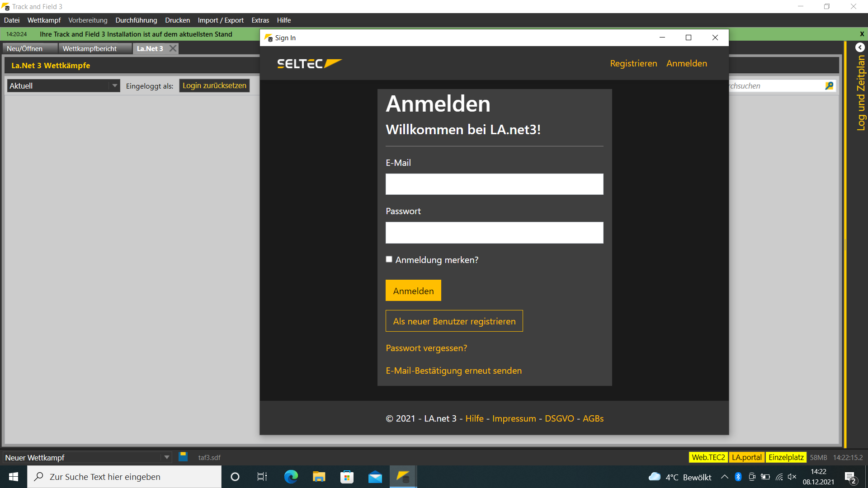Open the Wettkampf menu
The width and height of the screenshot is (868, 488).
(44, 20)
